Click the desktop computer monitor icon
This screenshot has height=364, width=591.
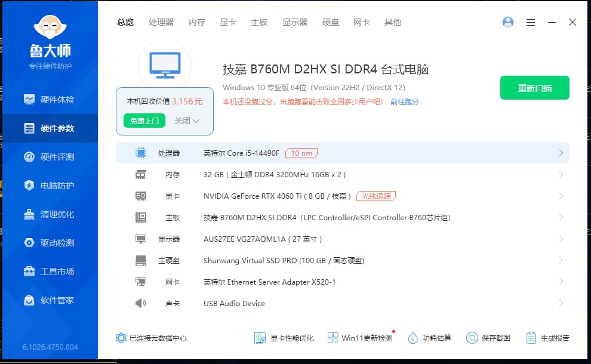point(165,66)
